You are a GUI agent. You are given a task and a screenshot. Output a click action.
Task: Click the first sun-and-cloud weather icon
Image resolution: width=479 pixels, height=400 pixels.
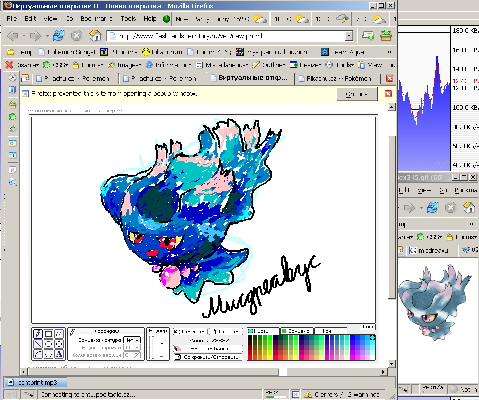260,19
